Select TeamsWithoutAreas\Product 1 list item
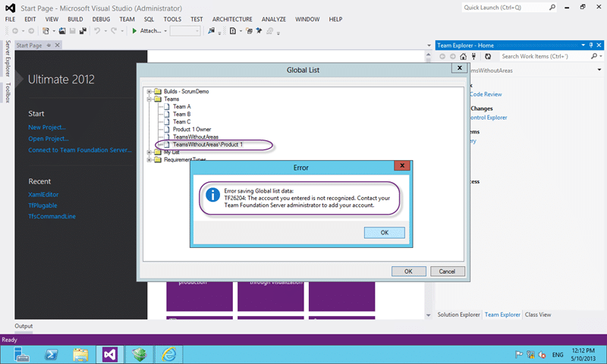The height and width of the screenshot is (364, 607). (207, 145)
